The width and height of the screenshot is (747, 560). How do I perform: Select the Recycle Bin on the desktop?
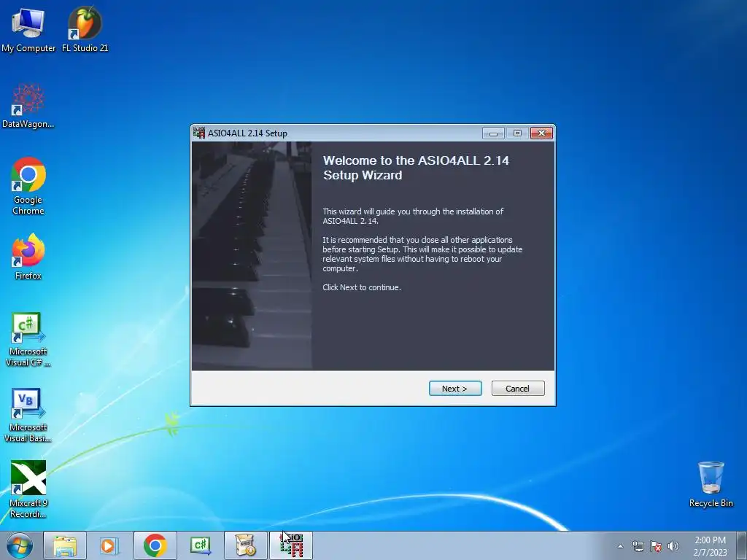[x=711, y=485]
